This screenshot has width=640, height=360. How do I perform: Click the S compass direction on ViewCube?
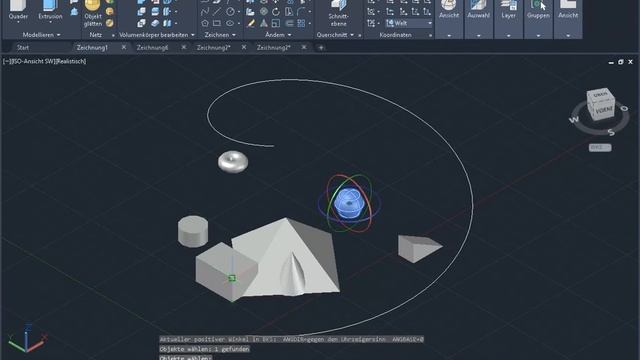click(x=611, y=132)
